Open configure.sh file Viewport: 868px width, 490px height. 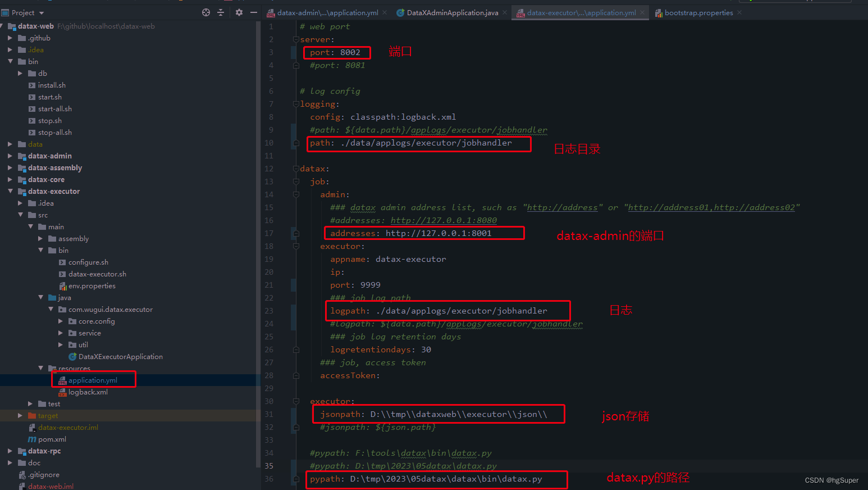click(88, 262)
